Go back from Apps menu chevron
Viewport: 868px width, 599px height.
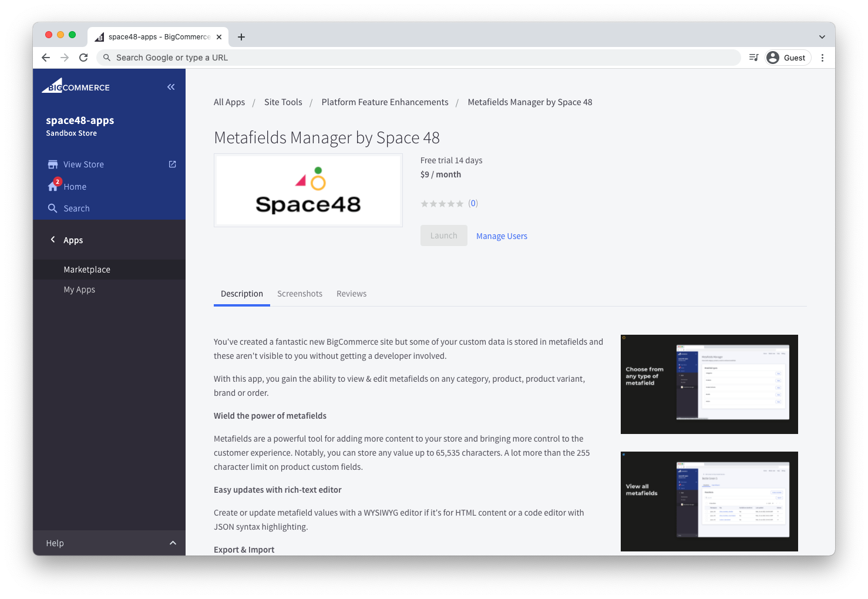[53, 240]
